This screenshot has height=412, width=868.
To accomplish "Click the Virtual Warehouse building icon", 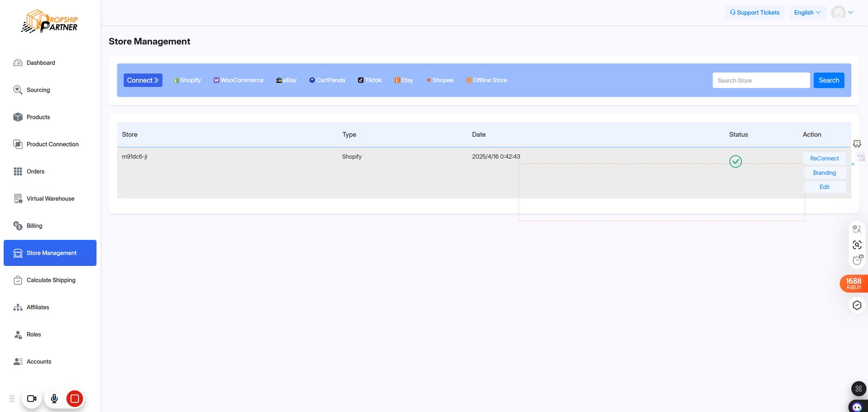I will [18, 199].
